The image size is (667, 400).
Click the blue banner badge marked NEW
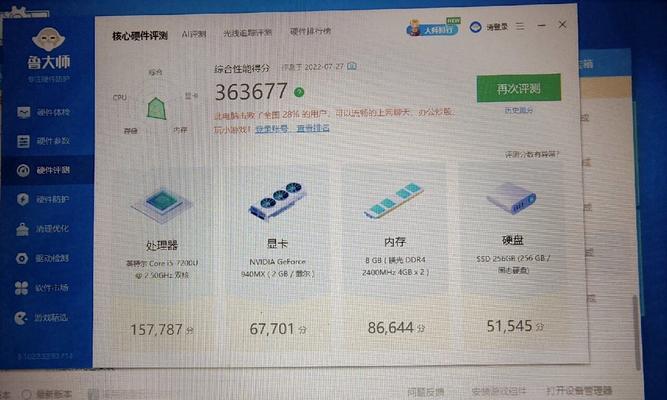[x=433, y=28]
